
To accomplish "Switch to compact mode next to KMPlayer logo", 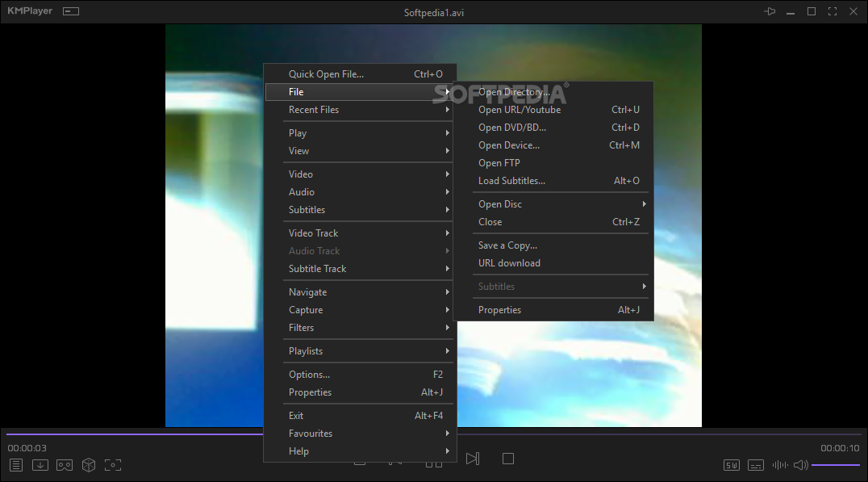I will (71, 11).
